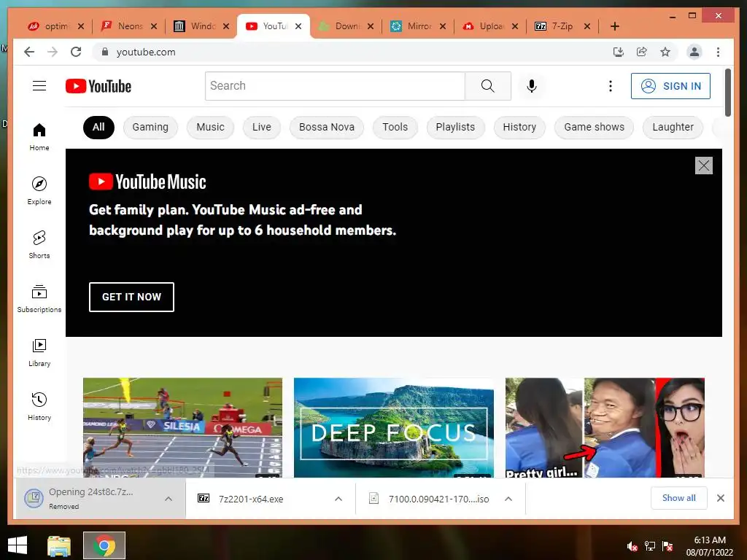The image size is (747, 560).
Task: Open YouTube settings three-dot menu
Action: coord(611,86)
